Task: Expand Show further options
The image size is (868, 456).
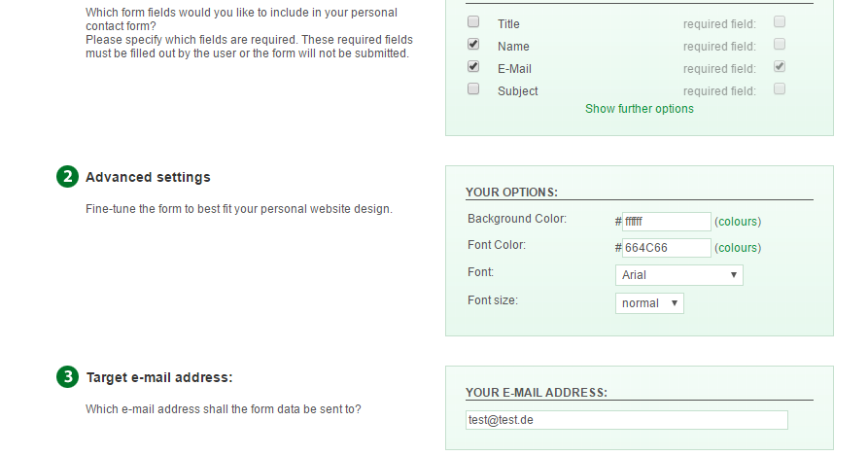Action: [640, 109]
